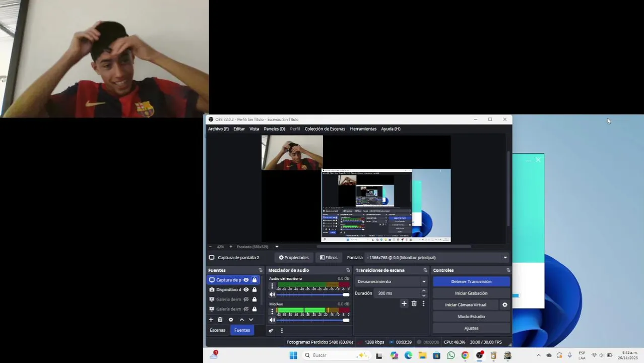This screenshot has height=363, width=644.
Task: Add a new source with the plus icon
Action: (x=211, y=320)
